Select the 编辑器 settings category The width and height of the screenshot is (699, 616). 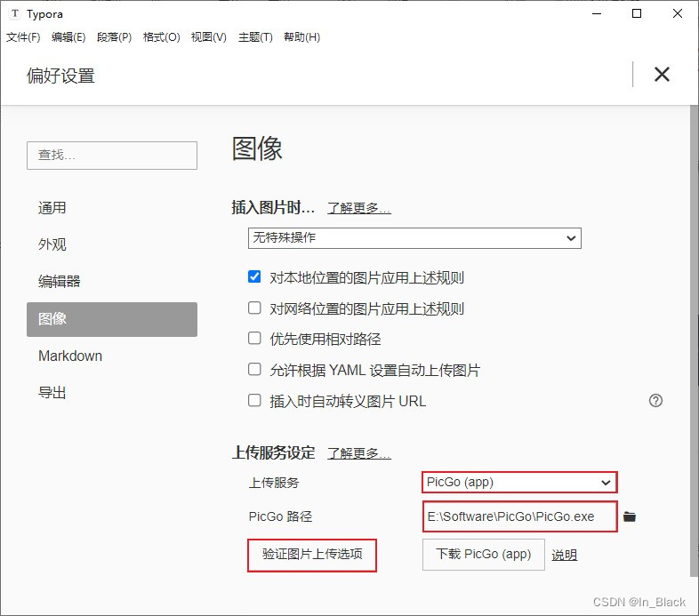point(112,281)
